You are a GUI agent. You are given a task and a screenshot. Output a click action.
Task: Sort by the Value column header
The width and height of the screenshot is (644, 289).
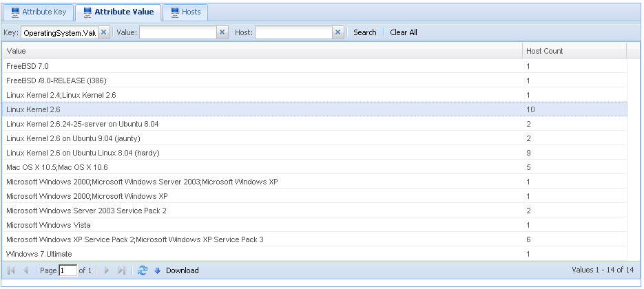pos(262,51)
